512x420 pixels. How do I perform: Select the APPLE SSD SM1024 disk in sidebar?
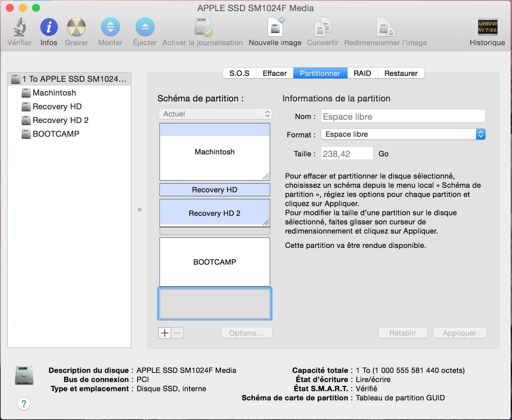[69, 79]
